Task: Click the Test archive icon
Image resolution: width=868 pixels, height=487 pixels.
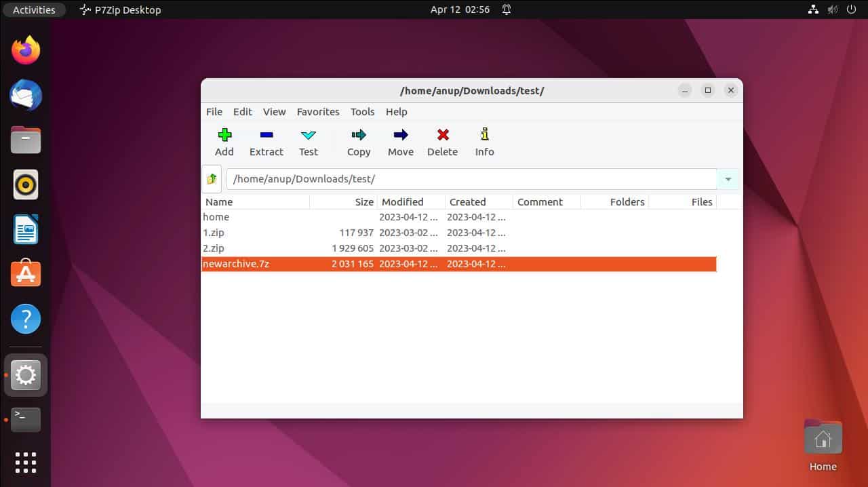Action: pos(308,142)
